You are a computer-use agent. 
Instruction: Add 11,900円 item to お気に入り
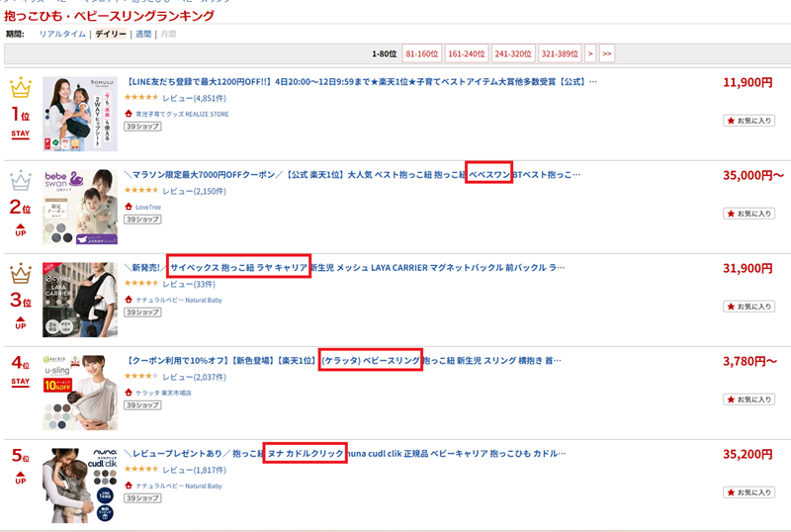(x=749, y=121)
